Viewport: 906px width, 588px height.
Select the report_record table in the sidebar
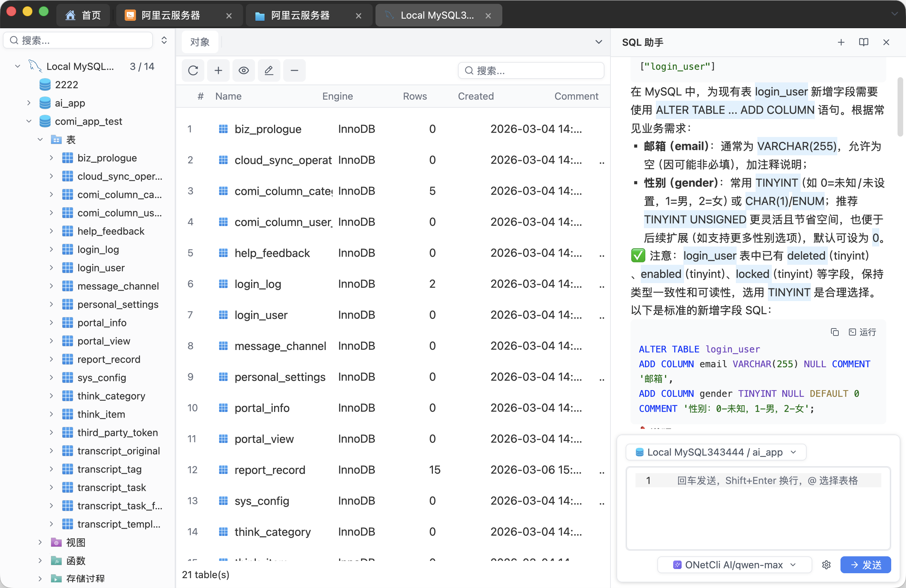109,359
